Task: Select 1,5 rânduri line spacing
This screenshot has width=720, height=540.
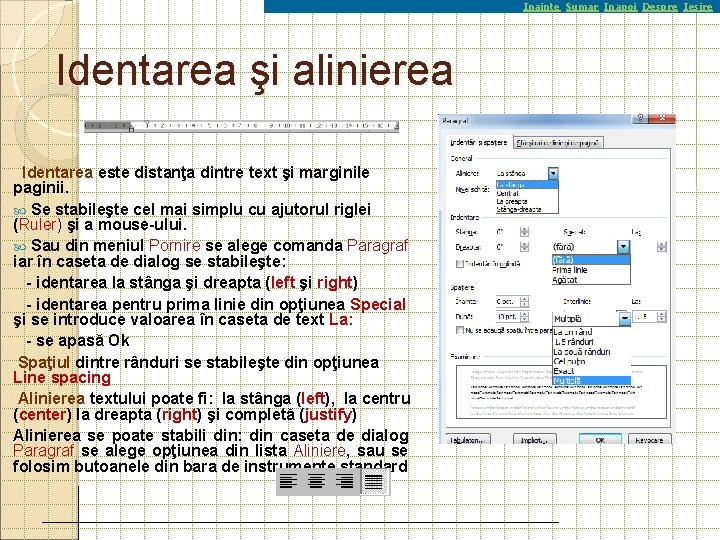Action: click(591, 342)
